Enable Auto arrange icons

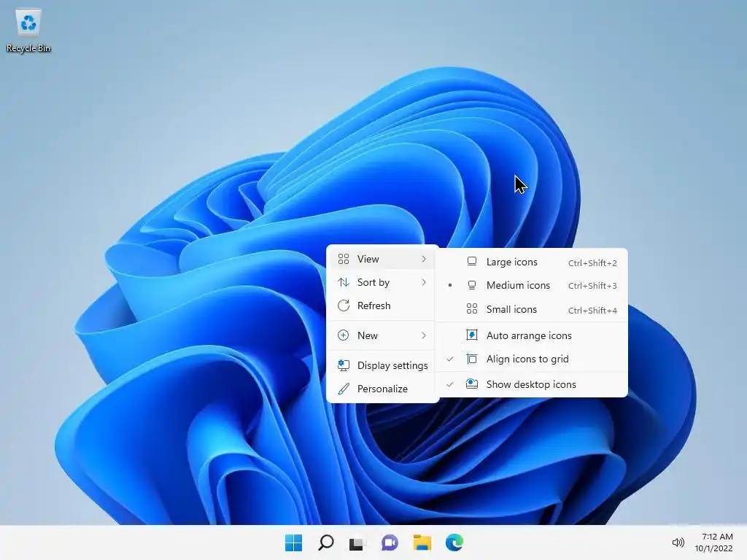(x=531, y=335)
